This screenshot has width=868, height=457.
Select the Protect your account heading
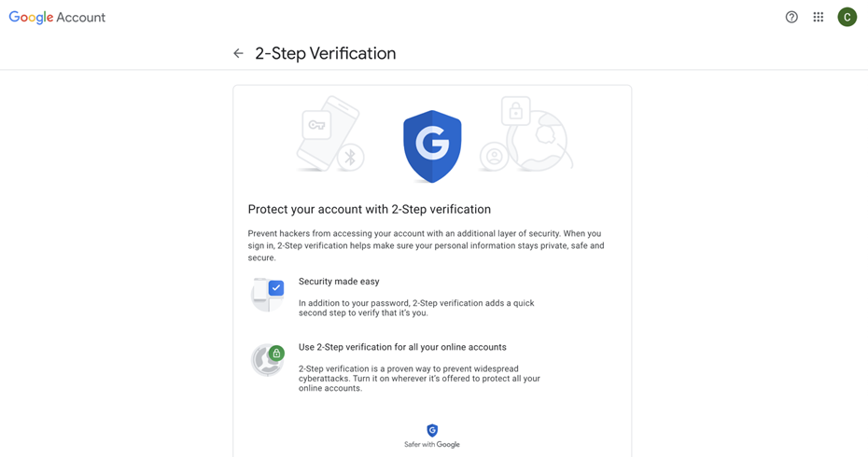point(369,209)
